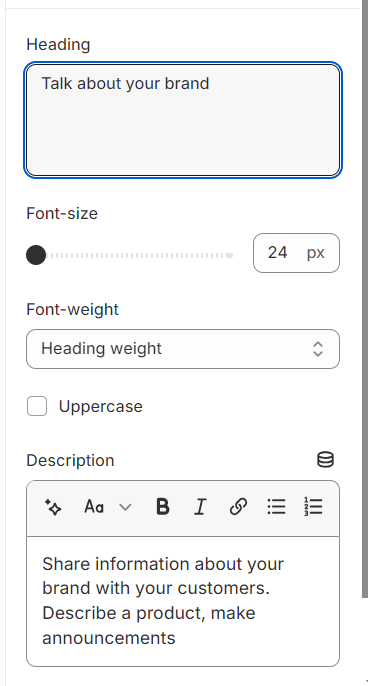
Task: Connect dynamic source for Description
Action: click(325, 460)
